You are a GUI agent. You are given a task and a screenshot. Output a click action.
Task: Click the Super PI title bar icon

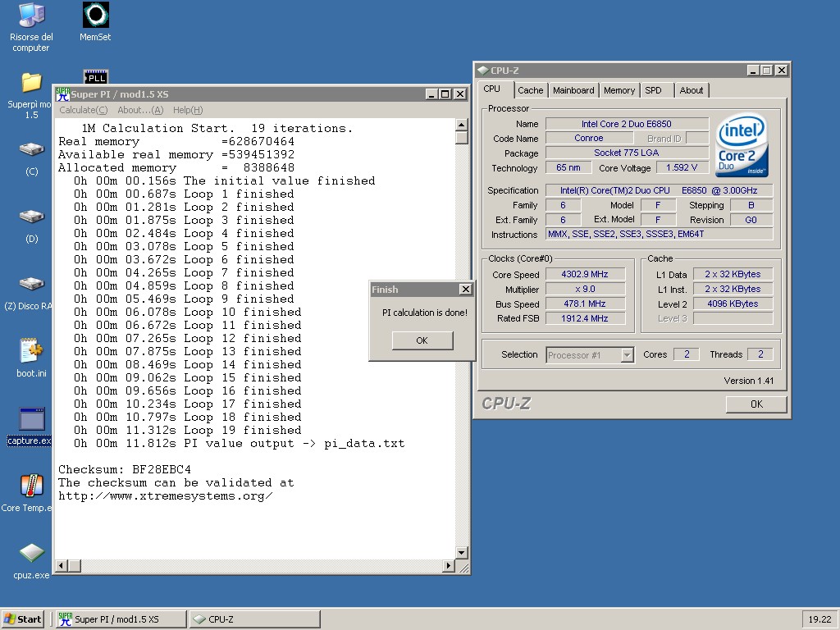(62, 94)
